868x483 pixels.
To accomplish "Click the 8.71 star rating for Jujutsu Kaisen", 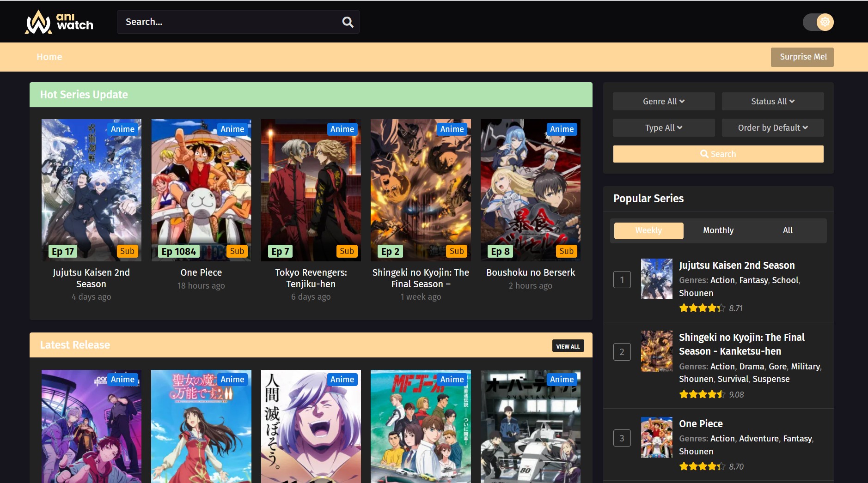I will (711, 308).
